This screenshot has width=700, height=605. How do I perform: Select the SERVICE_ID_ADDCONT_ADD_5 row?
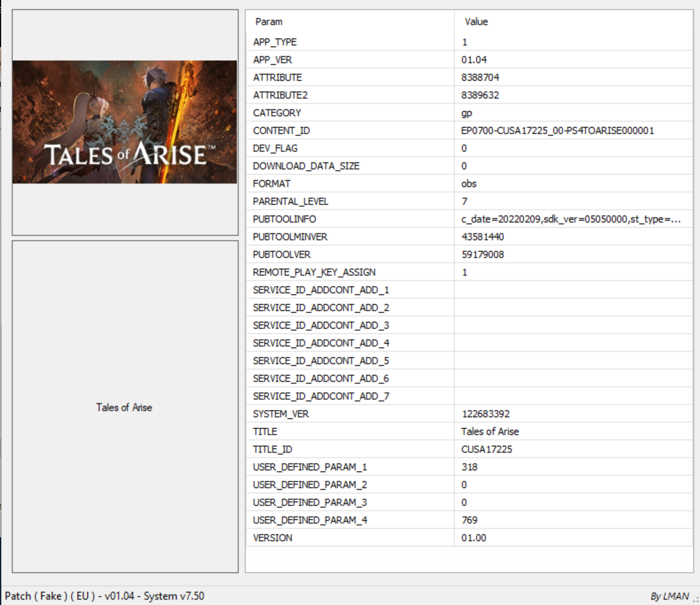coord(469,361)
